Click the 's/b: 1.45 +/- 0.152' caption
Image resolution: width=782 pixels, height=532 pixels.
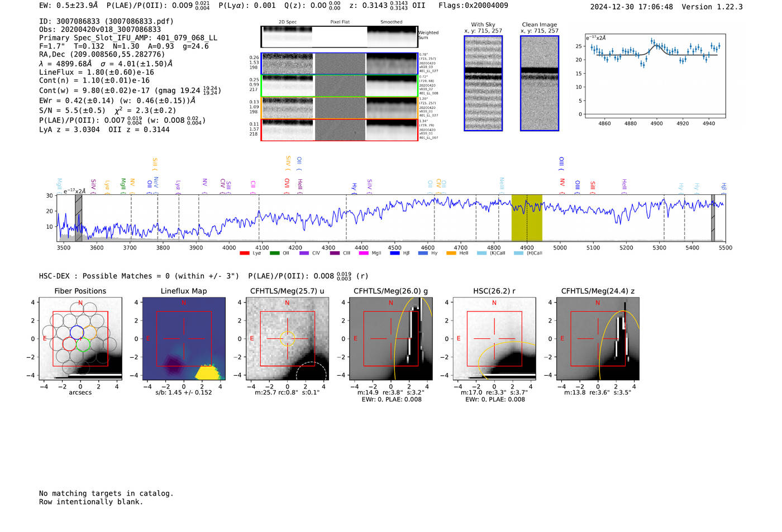(184, 392)
